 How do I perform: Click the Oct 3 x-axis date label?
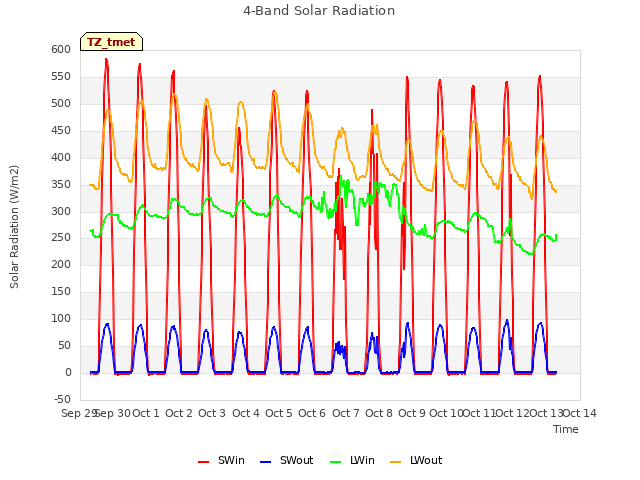pyautogui.click(x=212, y=413)
